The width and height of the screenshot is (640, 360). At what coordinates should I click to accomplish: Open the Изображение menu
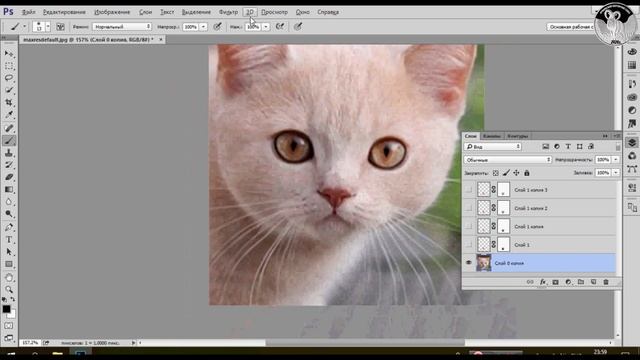point(112,12)
